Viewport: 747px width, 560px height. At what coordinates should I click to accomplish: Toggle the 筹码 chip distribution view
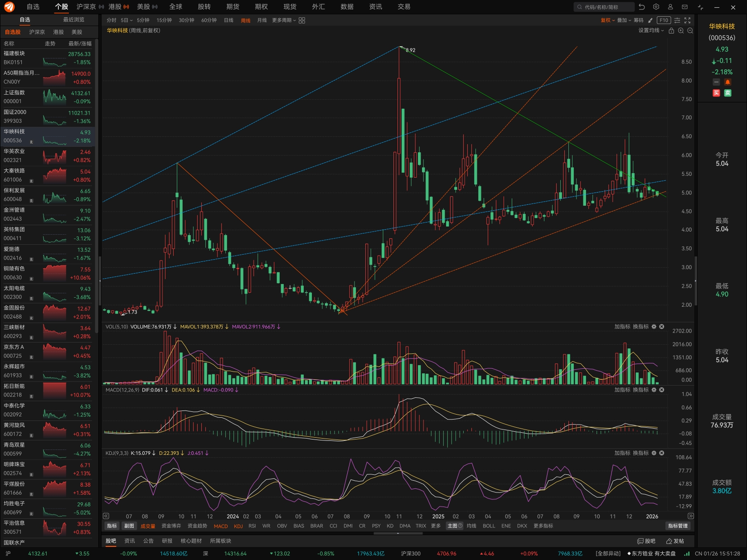coord(639,20)
